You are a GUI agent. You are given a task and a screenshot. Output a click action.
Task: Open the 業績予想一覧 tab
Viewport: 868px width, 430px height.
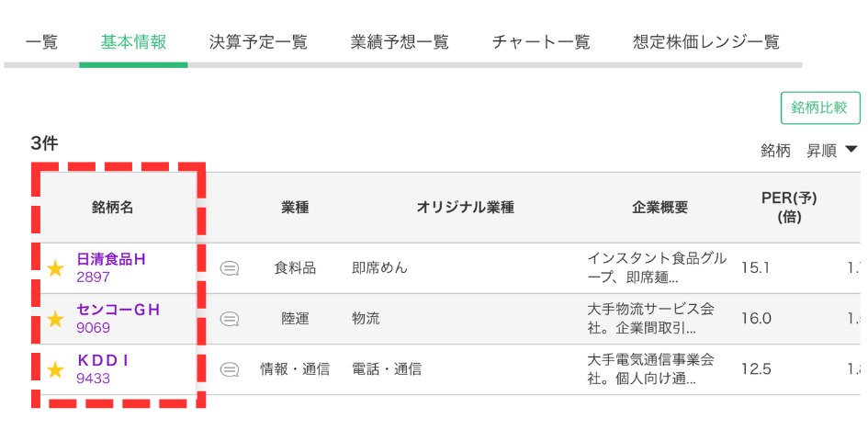(x=400, y=42)
